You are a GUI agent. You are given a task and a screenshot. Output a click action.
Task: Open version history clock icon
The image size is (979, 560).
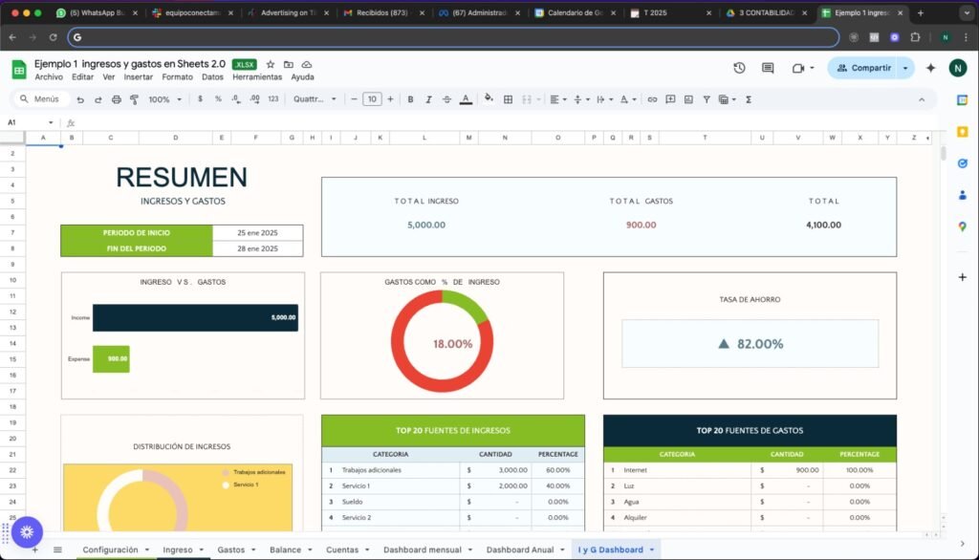pyautogui.click(x=739, y=68)
